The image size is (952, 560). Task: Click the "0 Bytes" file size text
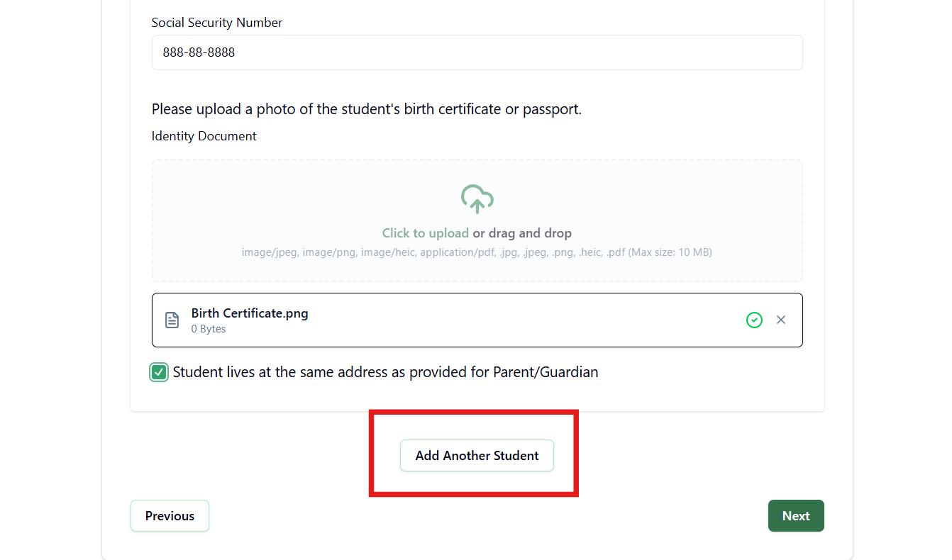(209, 329)
